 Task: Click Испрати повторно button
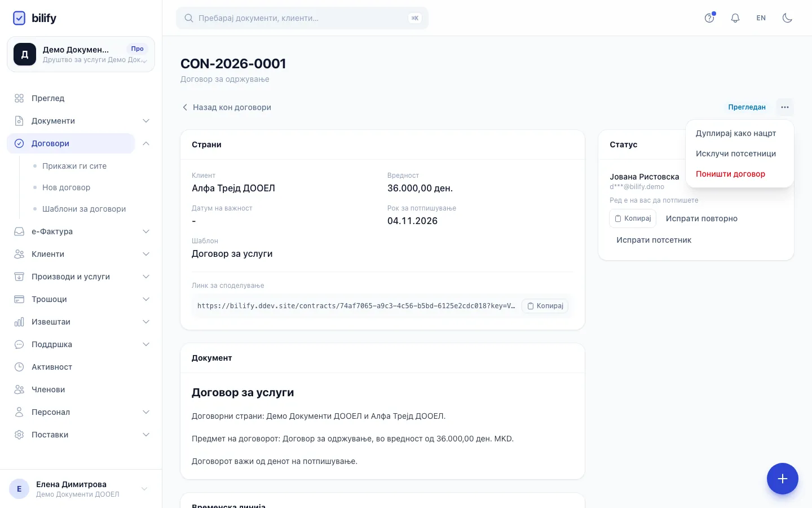701,218
